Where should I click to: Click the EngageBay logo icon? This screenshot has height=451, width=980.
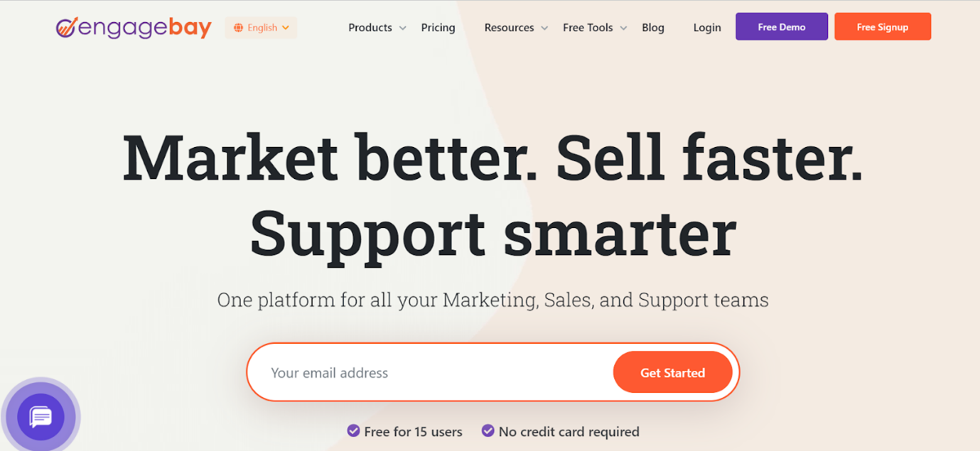tap(66, 27)
